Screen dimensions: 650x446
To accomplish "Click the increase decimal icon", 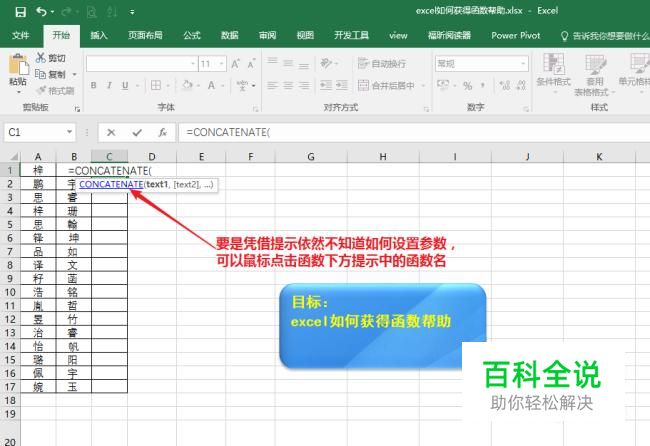I will [x=504, y=85].
